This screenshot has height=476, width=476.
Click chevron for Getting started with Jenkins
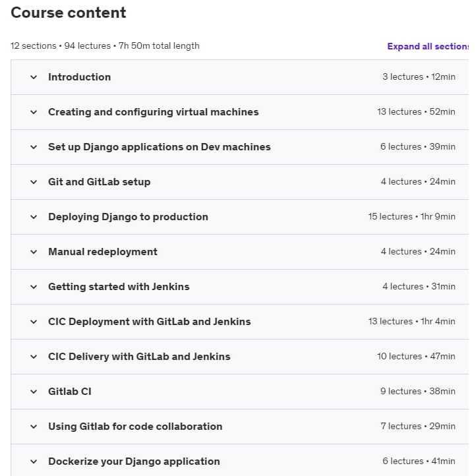click(x=34, y=287)
